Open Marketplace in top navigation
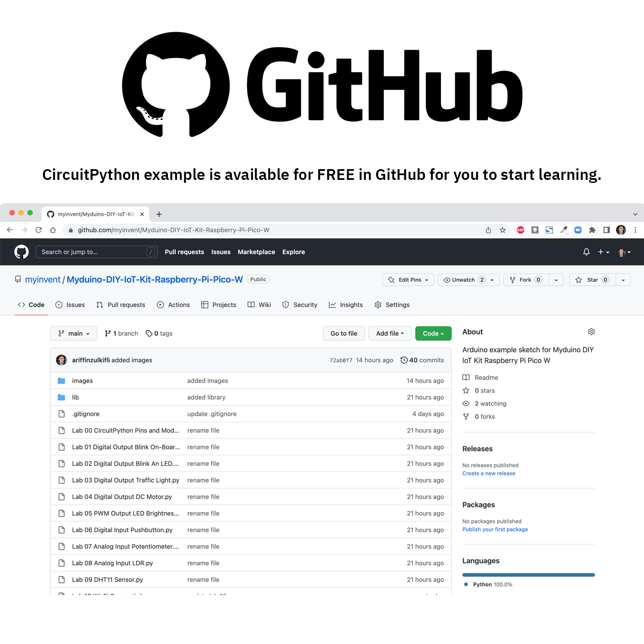Viewport: 644px width, 644px height. (x=256, y=252)
